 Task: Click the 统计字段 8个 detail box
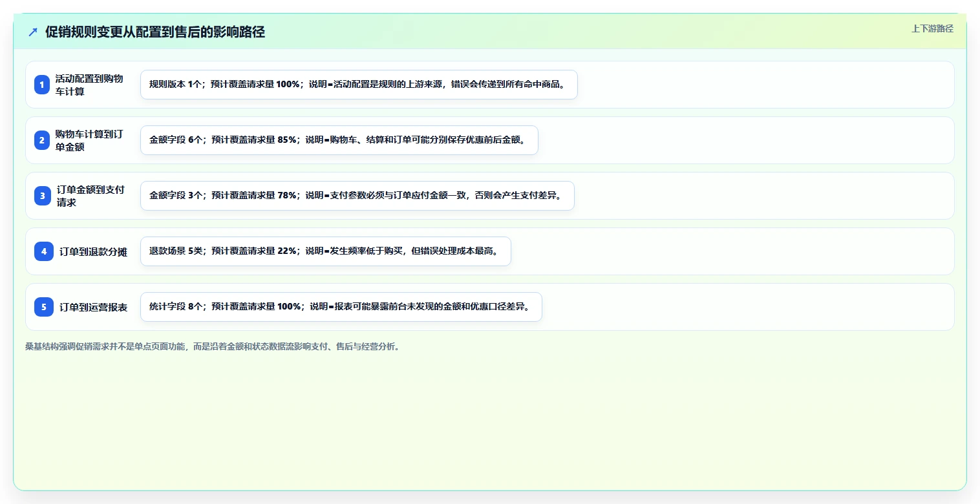pos(341,307)
